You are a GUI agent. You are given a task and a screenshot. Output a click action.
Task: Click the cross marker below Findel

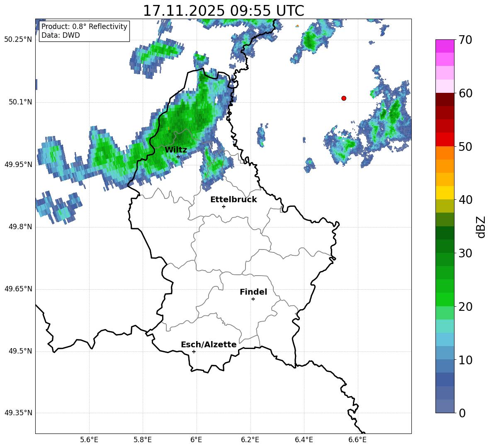(253, 299)
